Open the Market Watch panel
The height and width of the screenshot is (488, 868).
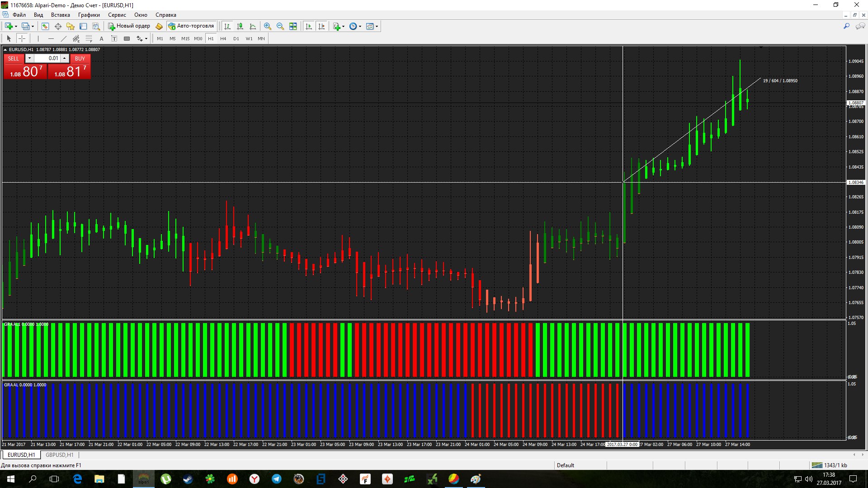[45, 26]
